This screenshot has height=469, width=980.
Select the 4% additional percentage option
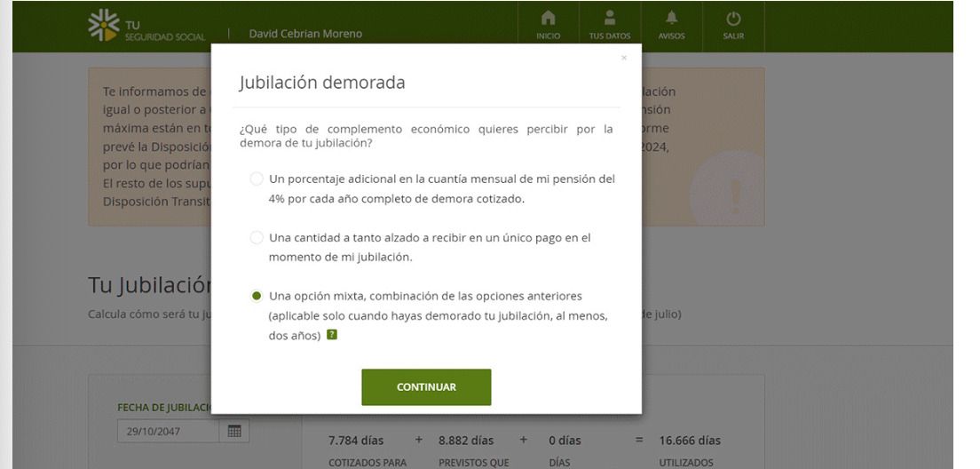click(x=257, y=179)
